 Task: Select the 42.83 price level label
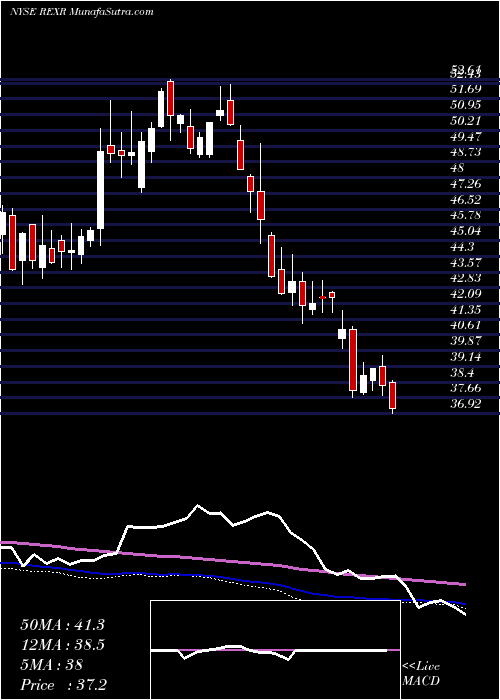coord(465,278)
